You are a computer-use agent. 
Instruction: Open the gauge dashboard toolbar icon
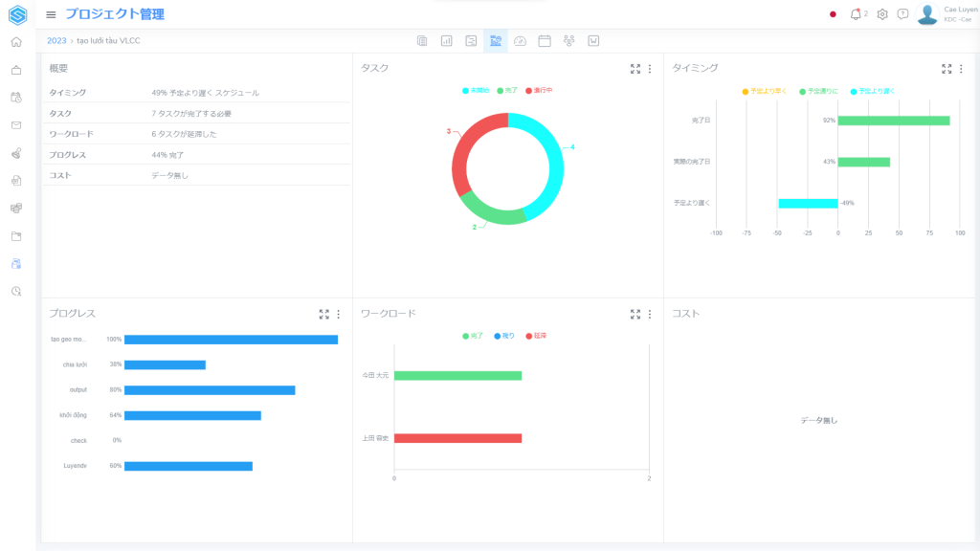pyautogui.click(x=520, y=41)
